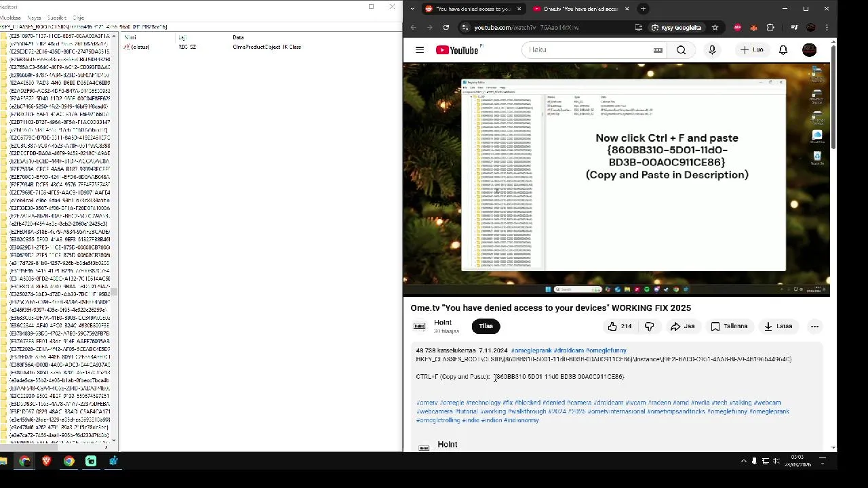
Task: Open YouTube notifications bell
Action: pyautogui.click(x=783, y=49)
